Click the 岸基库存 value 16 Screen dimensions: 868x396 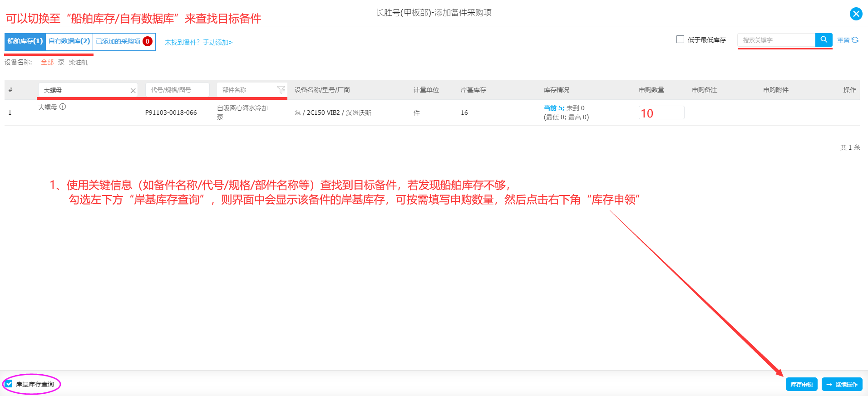464,112
